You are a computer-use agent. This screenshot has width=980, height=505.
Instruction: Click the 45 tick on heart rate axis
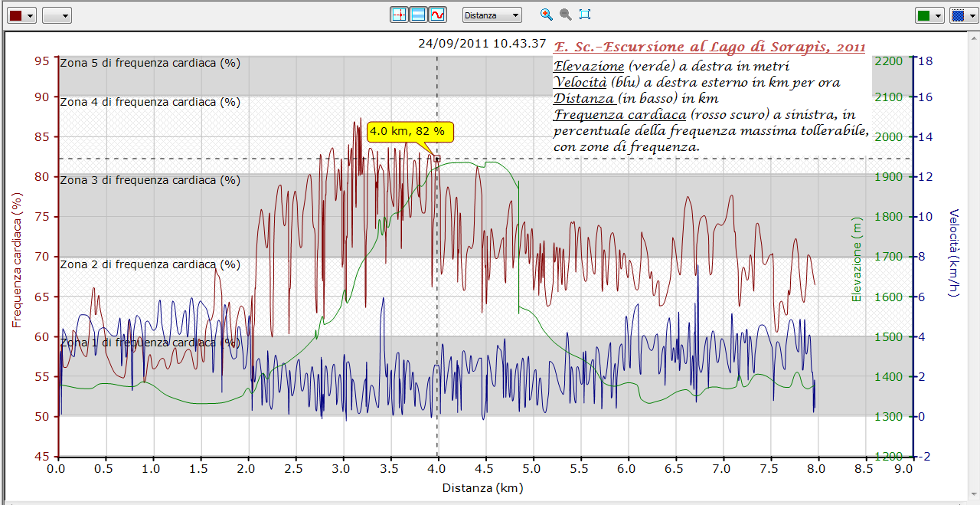[43, 457]
